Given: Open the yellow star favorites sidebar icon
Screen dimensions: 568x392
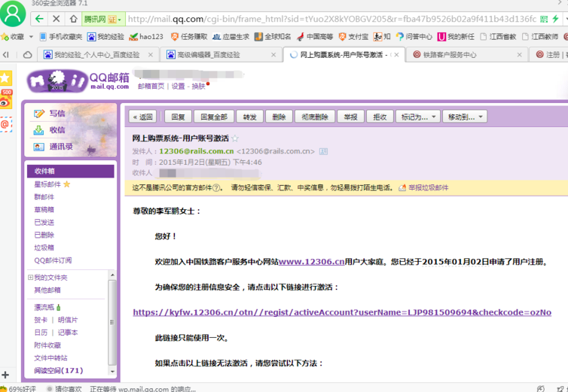Looking at the screenshot, I should click(x=5, y=77).
